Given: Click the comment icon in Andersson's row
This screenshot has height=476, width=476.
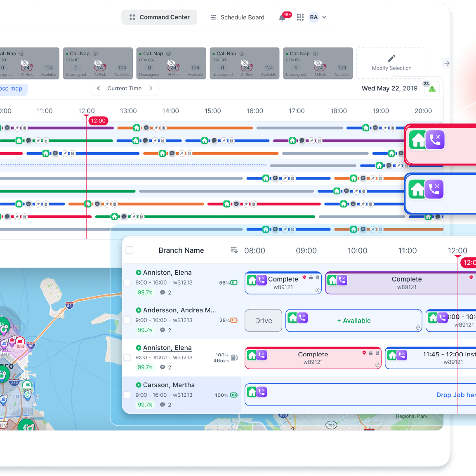Looking at the screenshot, I should 163,330.
